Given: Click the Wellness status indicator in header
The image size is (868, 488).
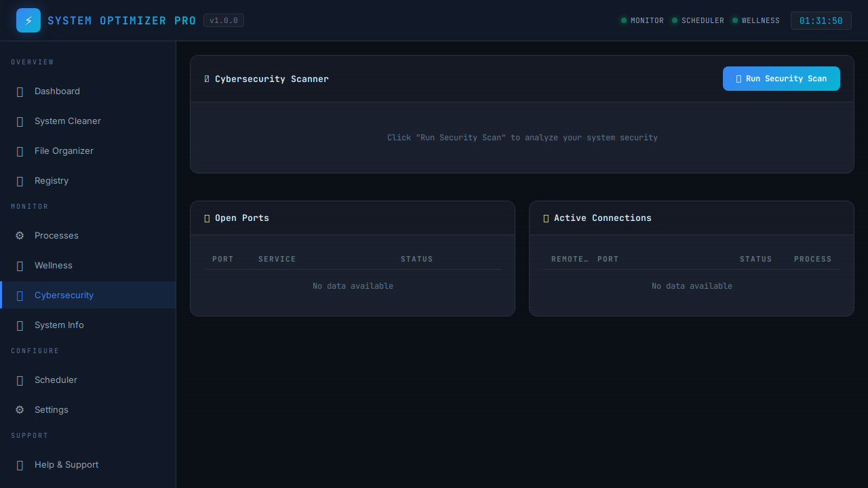Looking at the screenshot, I should point(755,20).
